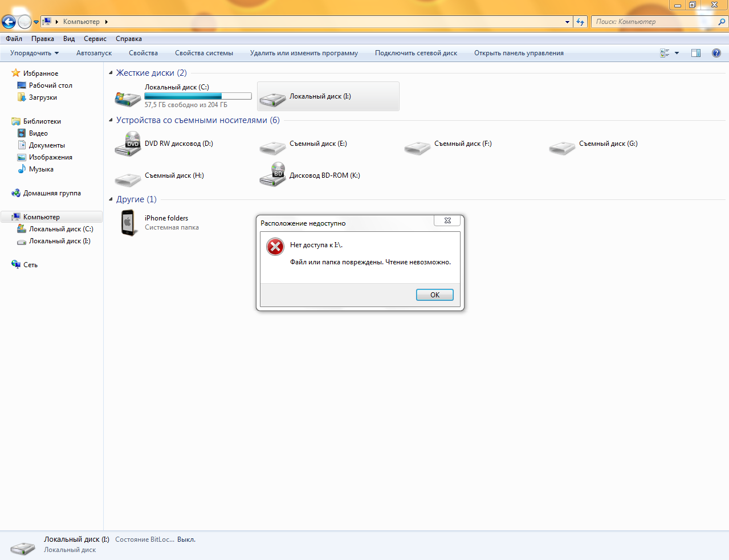The height and width of the screenshot is (560, 729).
Task: Click Свойства in the toolbar
Action: tap(143, 53)
